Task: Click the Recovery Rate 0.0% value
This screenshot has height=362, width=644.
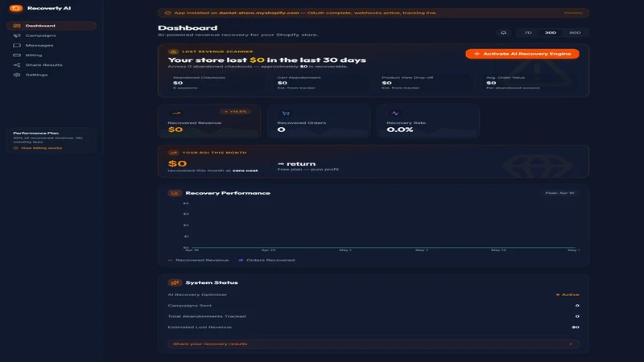Action: pyautogui.click(x=400, y=130)
